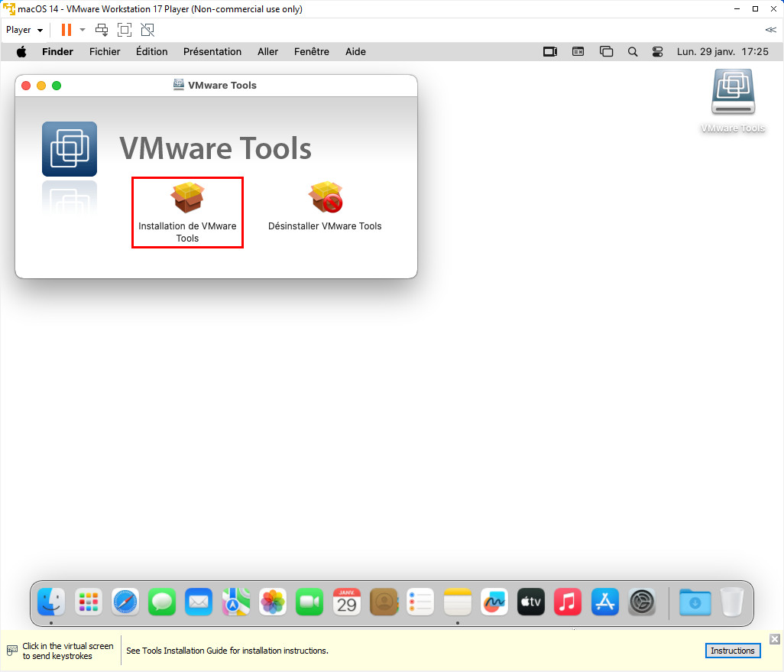Open Control Center
Screen dimensions: 784x672
pyautogui.click(x=657, y=51)
